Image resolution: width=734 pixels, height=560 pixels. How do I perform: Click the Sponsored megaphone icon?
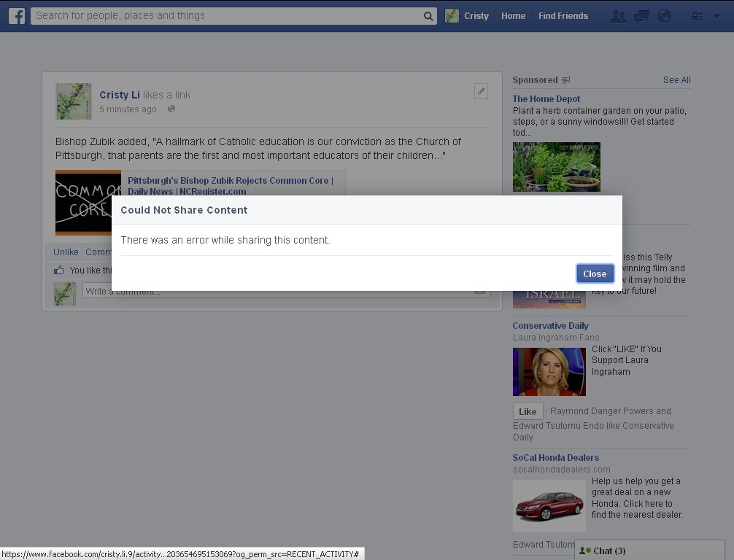[x=566, y=80]
